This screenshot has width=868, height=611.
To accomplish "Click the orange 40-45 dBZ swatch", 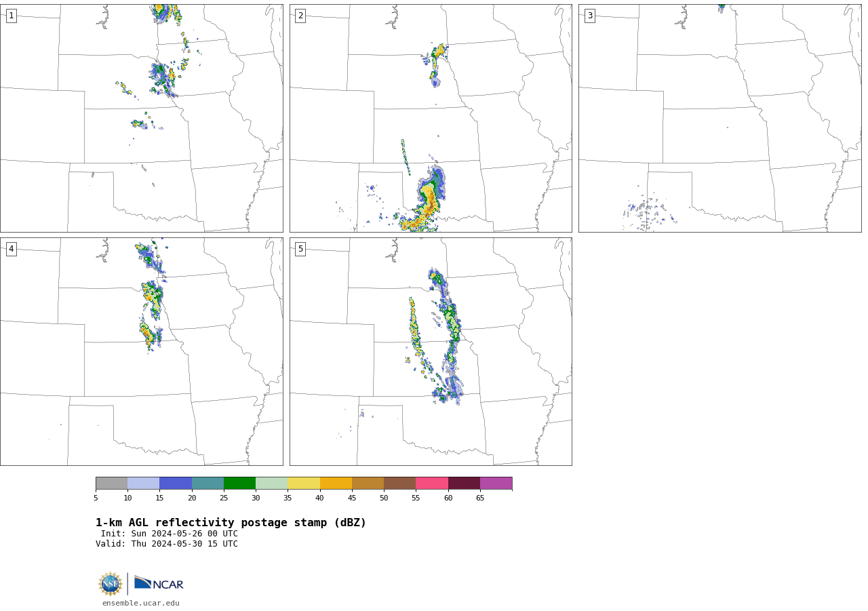I will [x=336, y=484].
